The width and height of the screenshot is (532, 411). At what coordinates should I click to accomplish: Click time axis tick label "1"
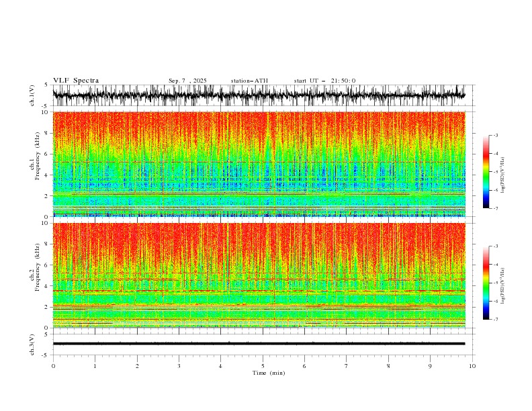click(95, 366)
